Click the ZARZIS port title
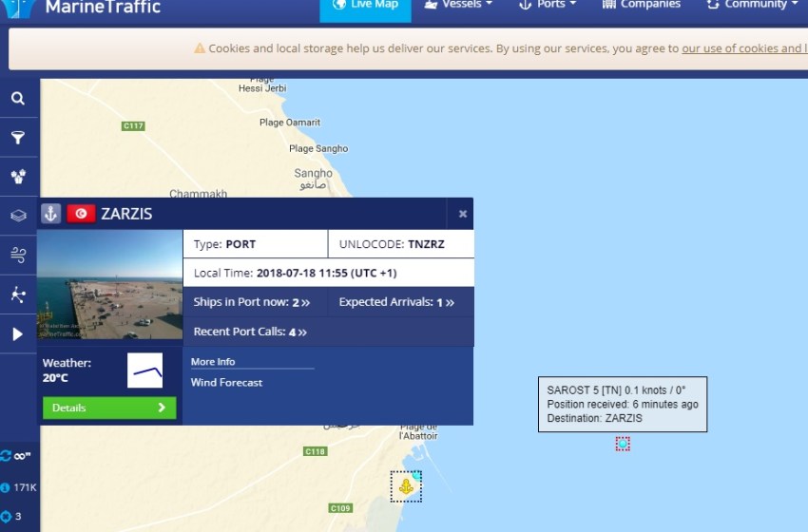The height and width of the screenshot is (532, 808). click(x=126, y=214)
